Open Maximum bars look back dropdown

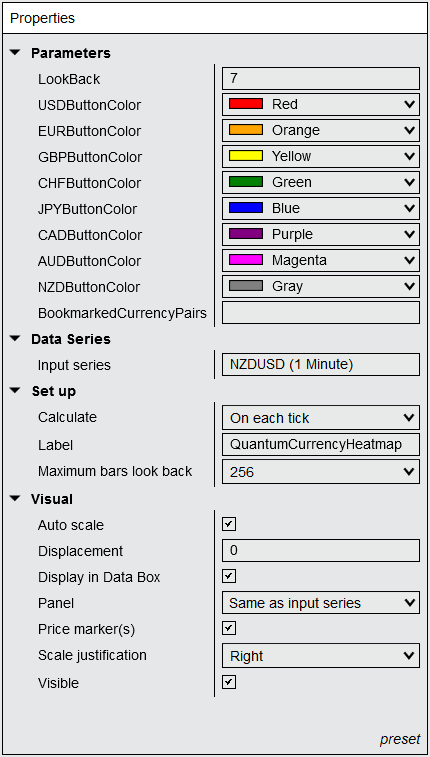tap(321, 472)
